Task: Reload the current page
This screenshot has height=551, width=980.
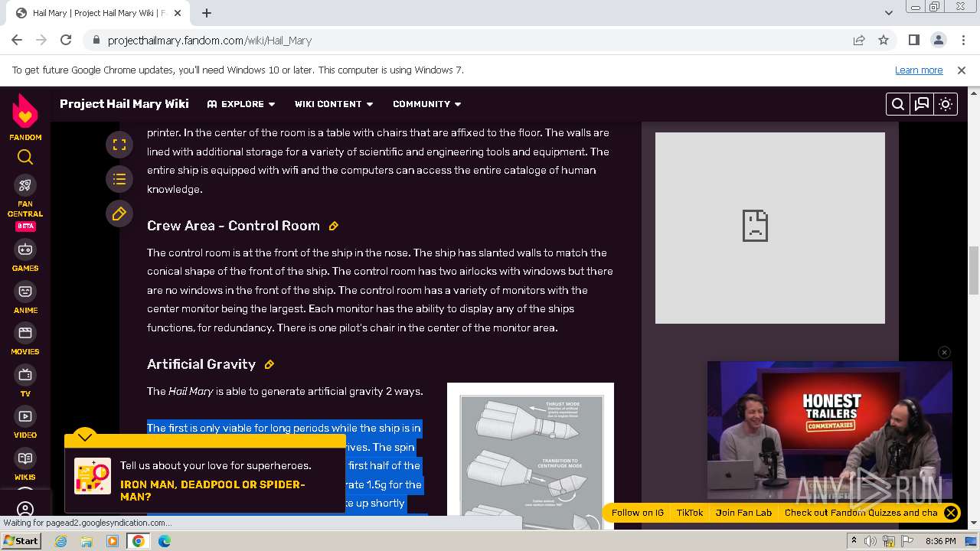Action: click(x=66, y=41)
